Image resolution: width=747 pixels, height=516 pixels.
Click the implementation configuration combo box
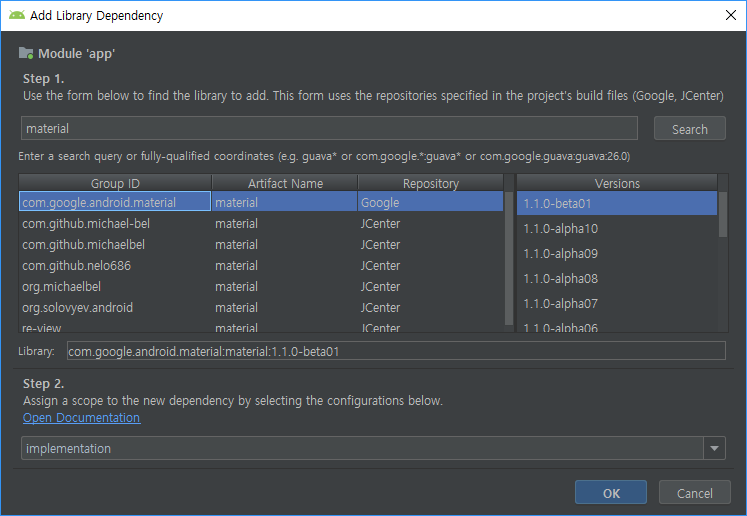click(x=373, y=448)
